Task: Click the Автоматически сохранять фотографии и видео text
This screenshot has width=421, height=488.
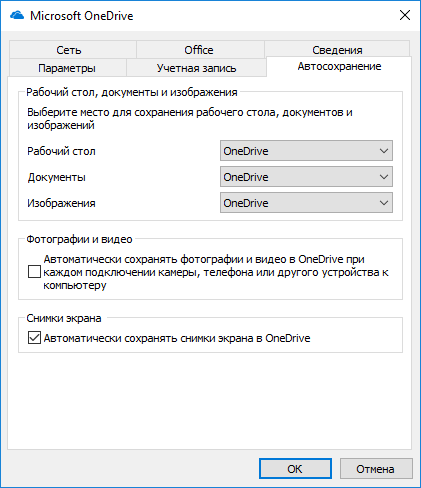Action: 216,272
